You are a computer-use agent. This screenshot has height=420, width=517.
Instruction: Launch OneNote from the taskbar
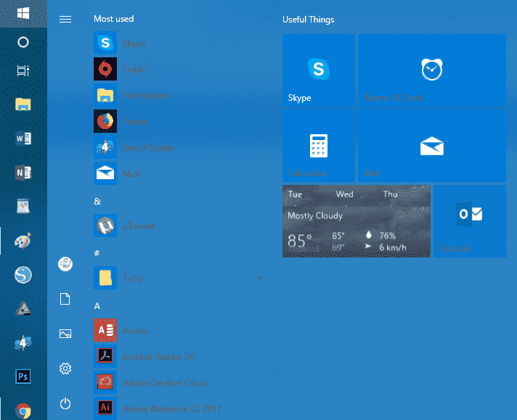(23, 173)
